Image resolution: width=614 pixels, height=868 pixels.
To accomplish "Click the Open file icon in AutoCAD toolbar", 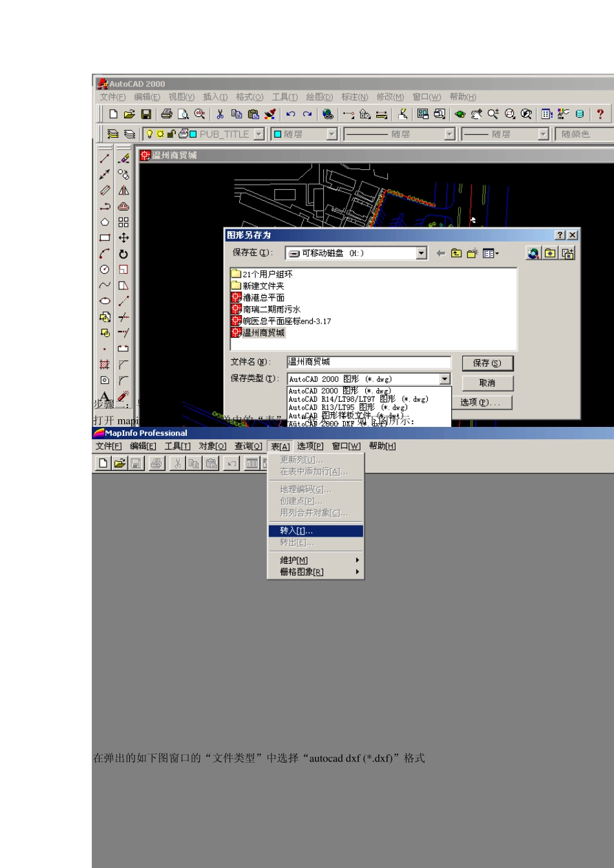I will pyautogui.click(x=129, y=114).
